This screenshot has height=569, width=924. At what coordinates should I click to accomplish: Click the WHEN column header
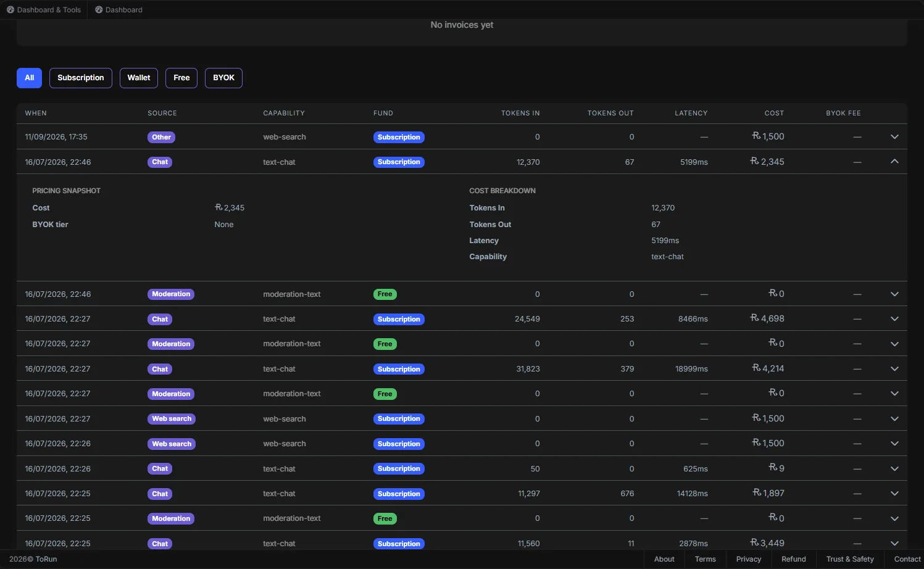coord(36,114)
